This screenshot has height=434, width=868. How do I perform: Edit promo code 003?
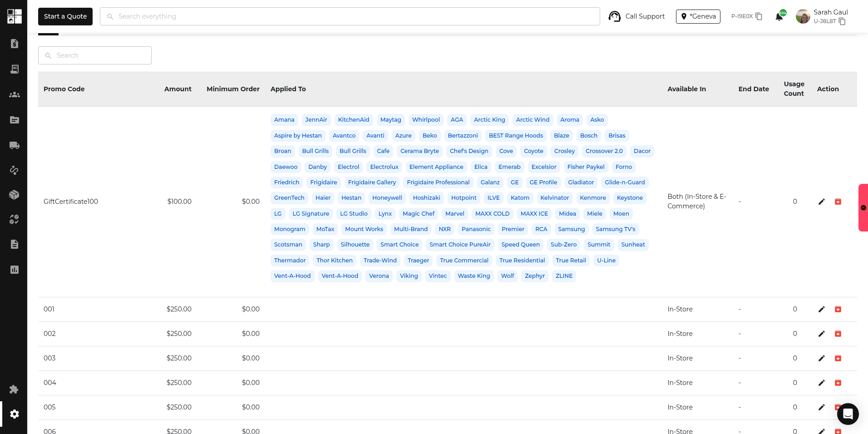(821, 358)
